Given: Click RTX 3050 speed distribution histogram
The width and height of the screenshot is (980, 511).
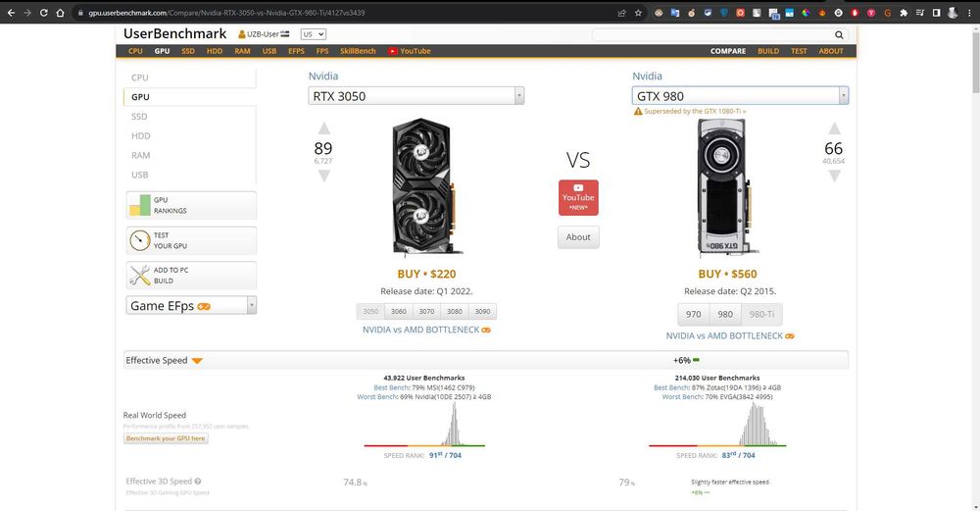Looking at the screenshot, I should 424,424.
